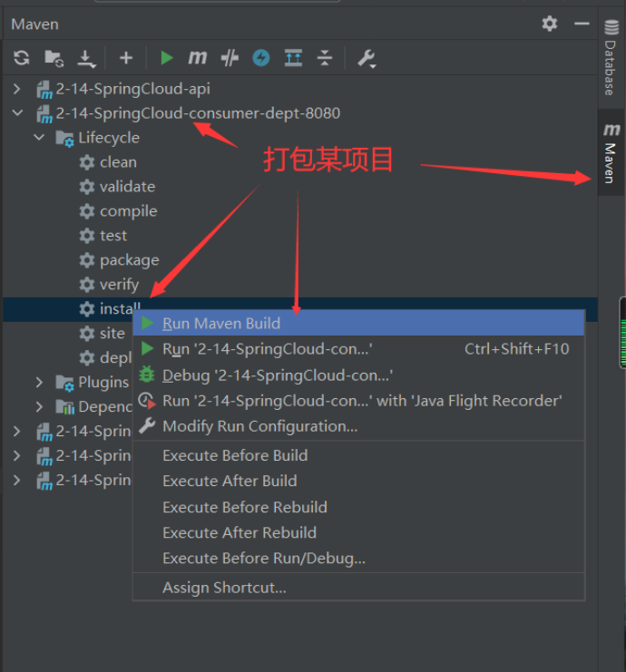Click the 2-14-SpringCloud-api module icon
Viewport: 626px width, 672px height.
click(44, 90)
